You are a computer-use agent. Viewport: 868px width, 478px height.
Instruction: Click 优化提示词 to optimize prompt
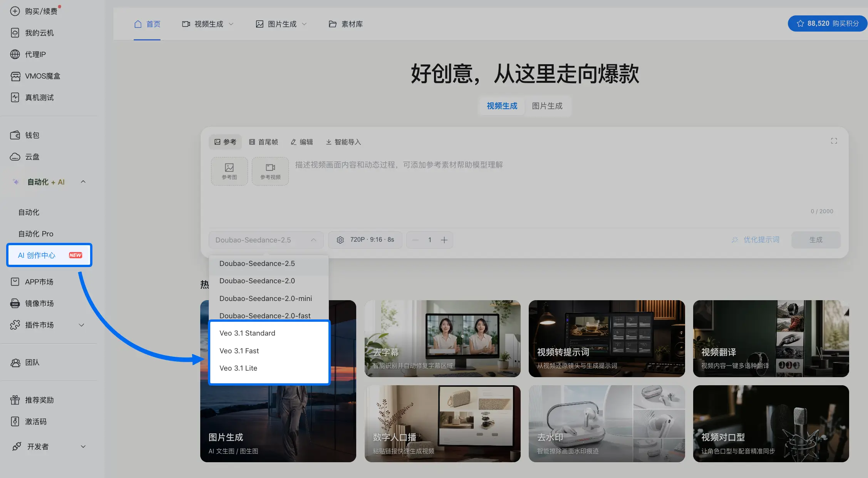(755, 240)
